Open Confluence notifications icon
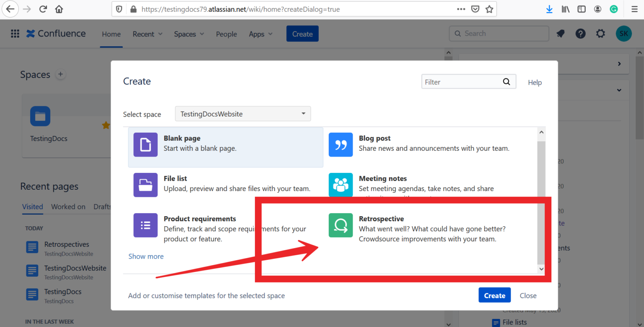The image size is (644, 327). click(x=561, y=34)
